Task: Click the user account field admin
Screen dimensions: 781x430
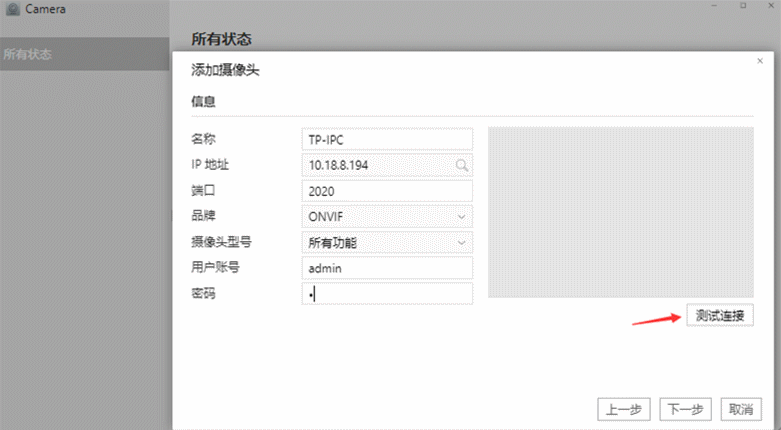Action: (387, 268)
